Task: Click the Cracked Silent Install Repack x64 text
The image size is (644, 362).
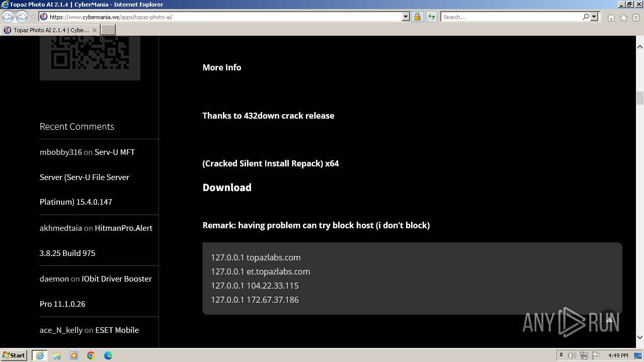Action: [x=271, y=163]
